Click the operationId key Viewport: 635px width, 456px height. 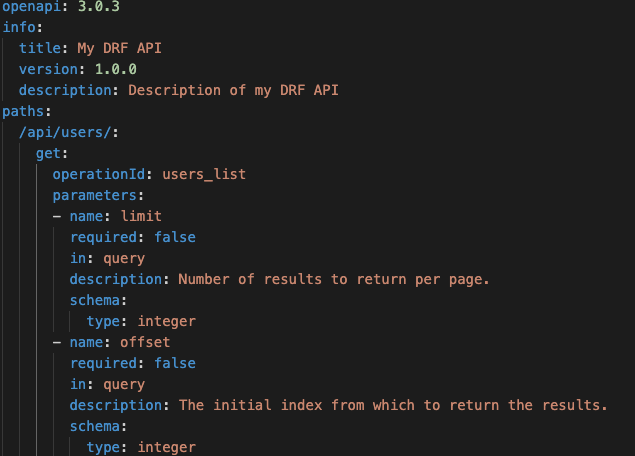click(99, 175)
